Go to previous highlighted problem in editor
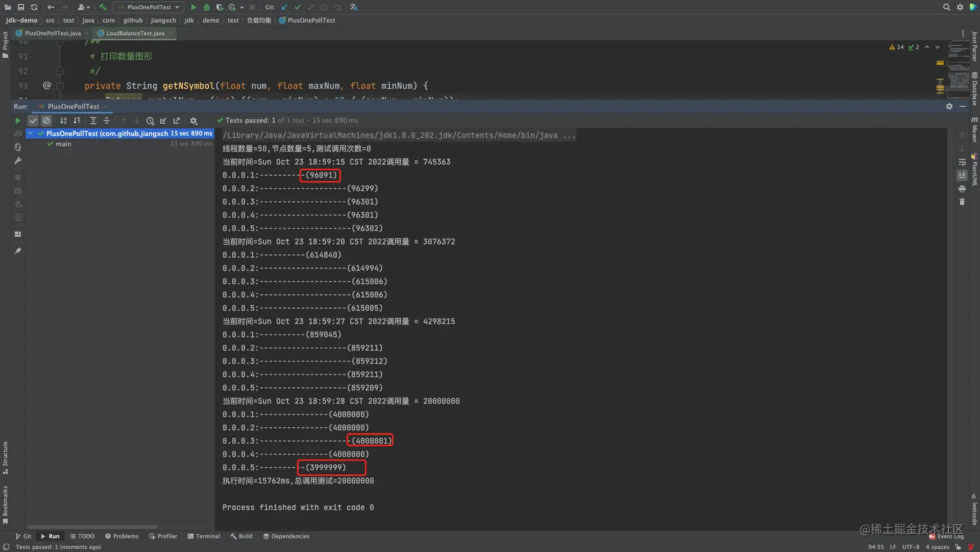 (x=927, y=47)
